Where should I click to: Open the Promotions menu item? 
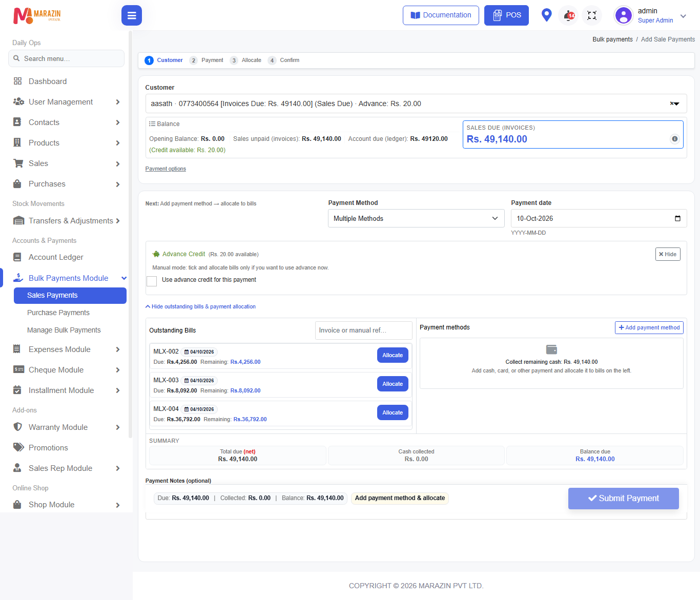(x=48, y=448)
